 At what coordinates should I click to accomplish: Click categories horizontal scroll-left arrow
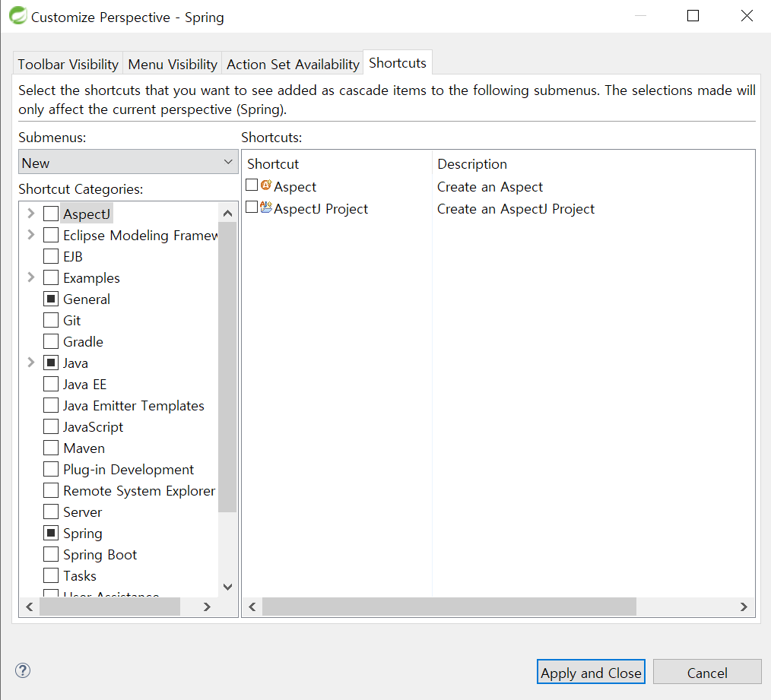pyautogui.click(x=30, y=607)
